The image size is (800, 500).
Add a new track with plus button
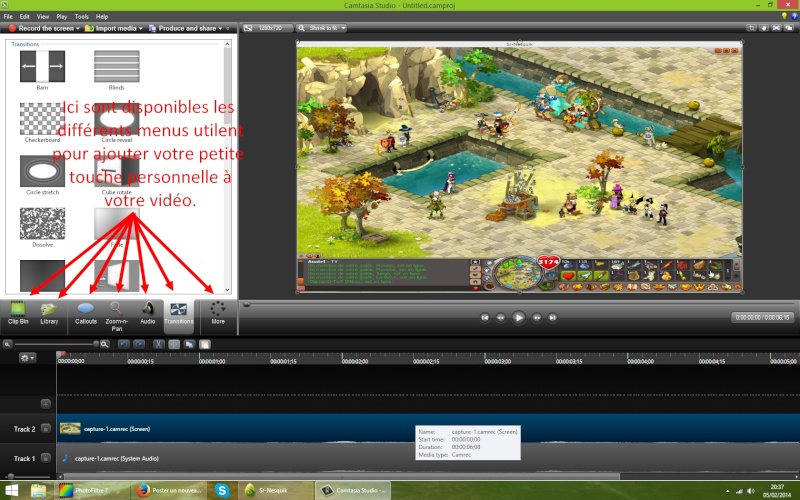45,404
